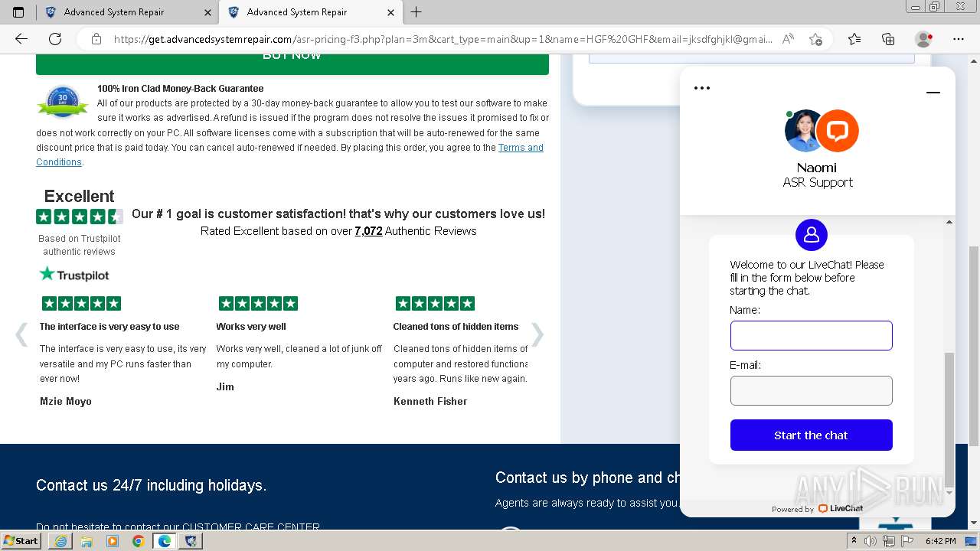Image resolution: width=980 pixels, height=551 pixels.
Task: Click the chat panel scrollbar
Action: (x=949, y=419)
